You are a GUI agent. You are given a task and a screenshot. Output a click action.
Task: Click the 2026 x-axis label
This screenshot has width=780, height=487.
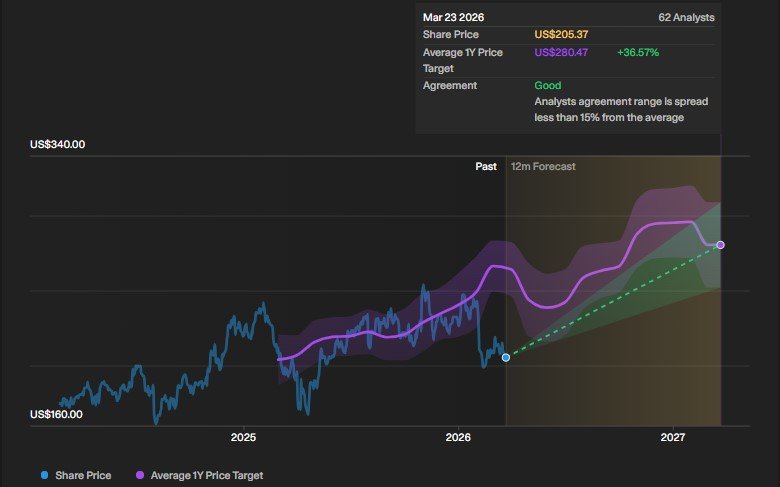(x=458, y=438)
